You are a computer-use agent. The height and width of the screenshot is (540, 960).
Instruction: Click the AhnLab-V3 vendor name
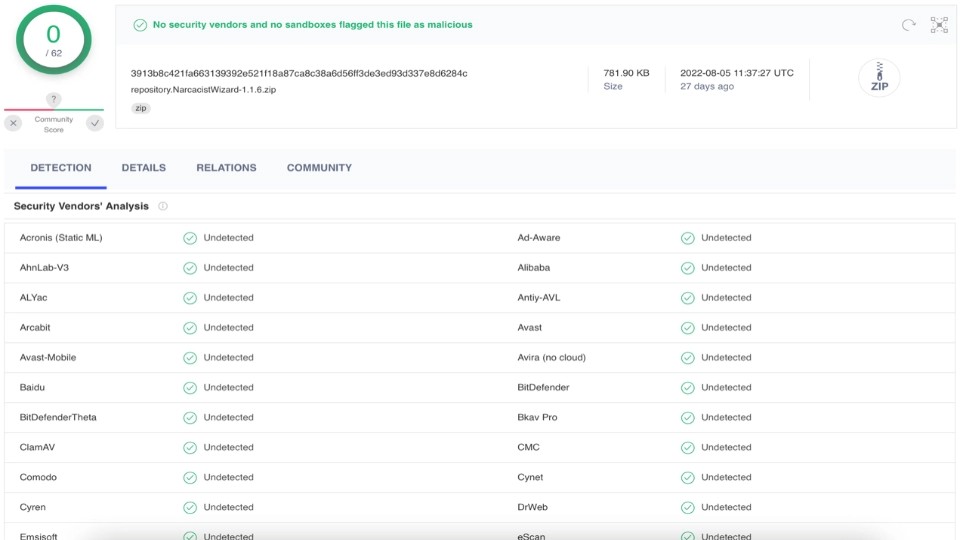tap(44, 268)
